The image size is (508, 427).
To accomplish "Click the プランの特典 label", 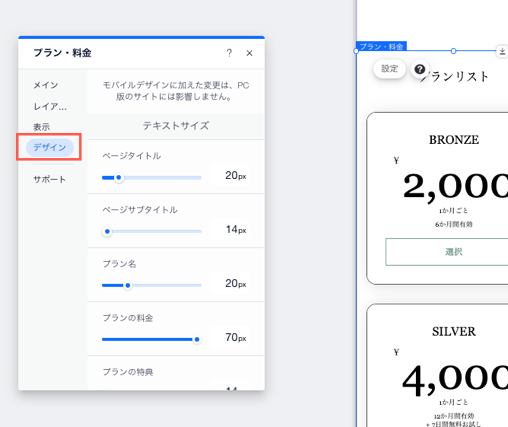I will [x=128, y=372].
